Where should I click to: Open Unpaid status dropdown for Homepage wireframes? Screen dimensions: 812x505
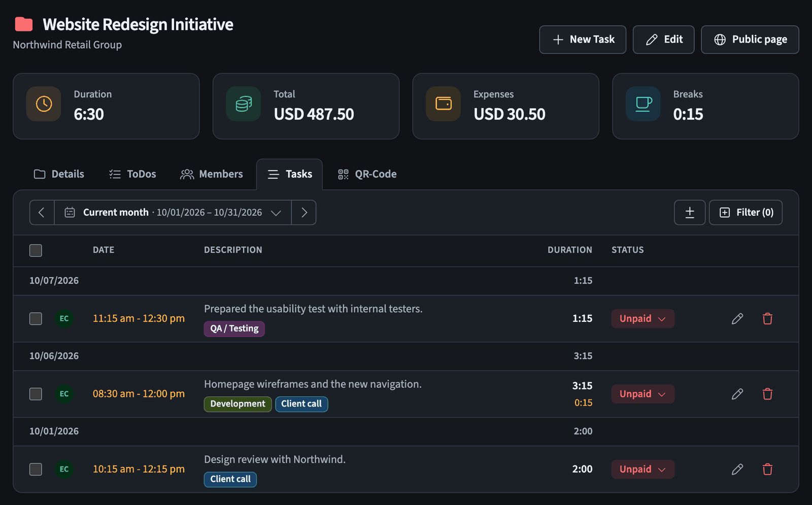[x=642, y=394]
